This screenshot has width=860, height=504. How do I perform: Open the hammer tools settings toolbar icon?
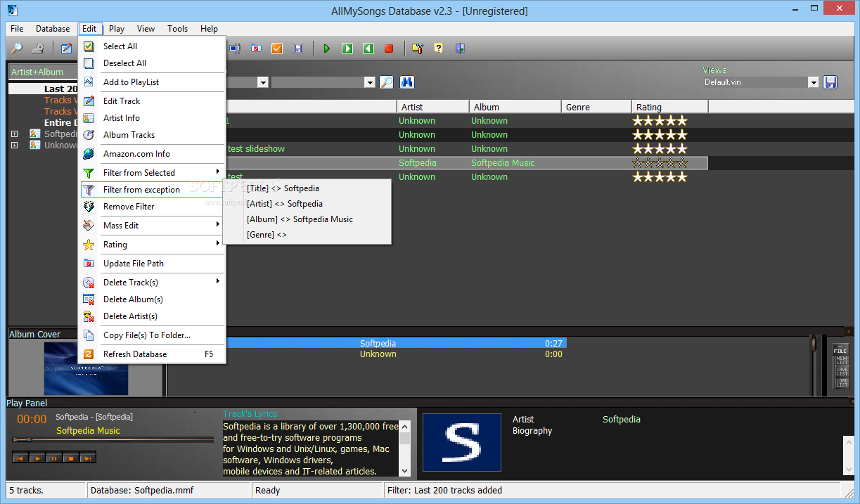click(x=418, y=49)
